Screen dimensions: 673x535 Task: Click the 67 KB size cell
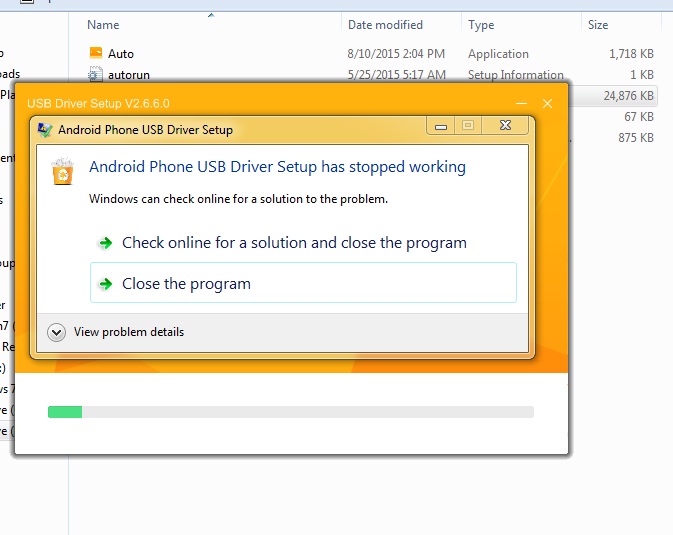639,117
